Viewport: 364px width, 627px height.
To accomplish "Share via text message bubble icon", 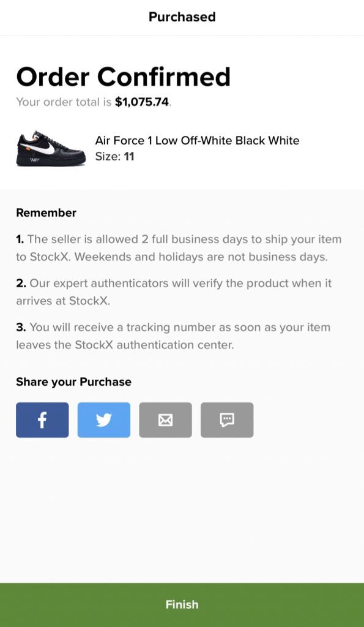I will tap(227, 420).
